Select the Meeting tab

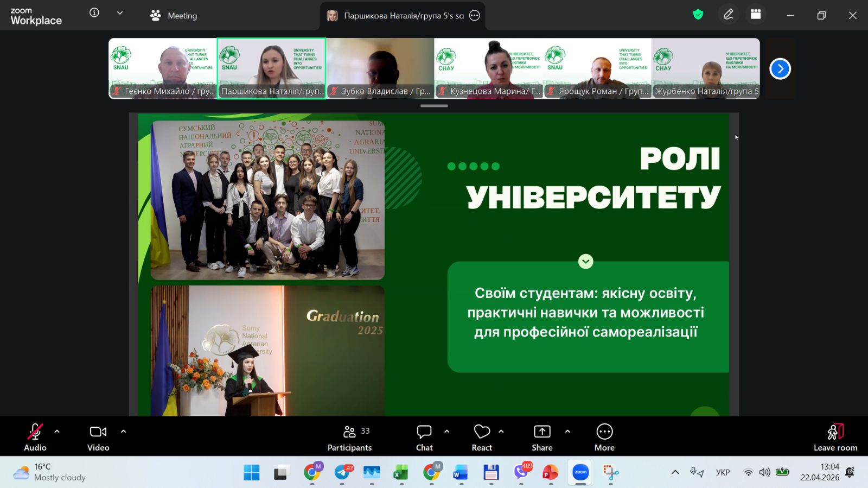pyautogui.click(x=174, y=16)
